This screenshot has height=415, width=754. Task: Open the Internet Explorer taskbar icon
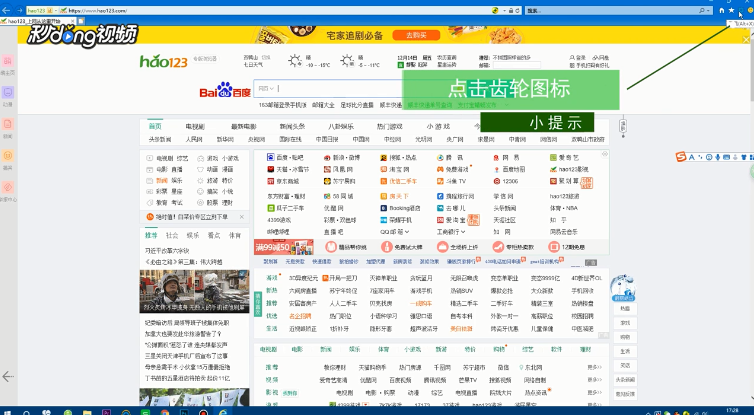(223, 412)
